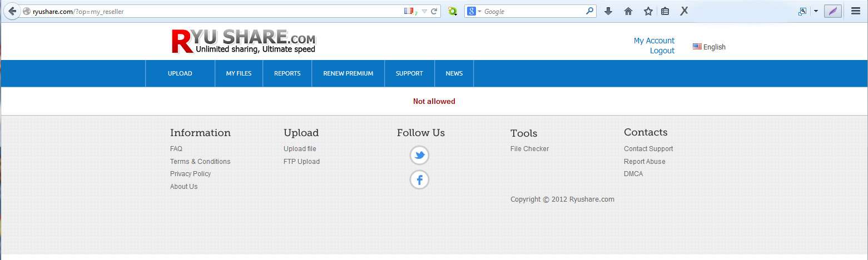Click the Information footer heading
Screen dimensions: 868x260
200,133
